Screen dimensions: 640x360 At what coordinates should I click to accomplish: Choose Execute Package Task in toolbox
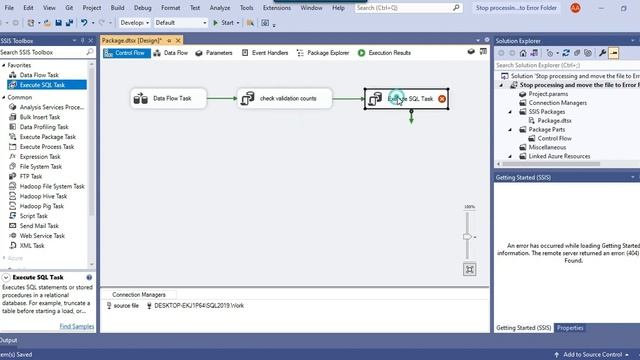click(47, 137)
